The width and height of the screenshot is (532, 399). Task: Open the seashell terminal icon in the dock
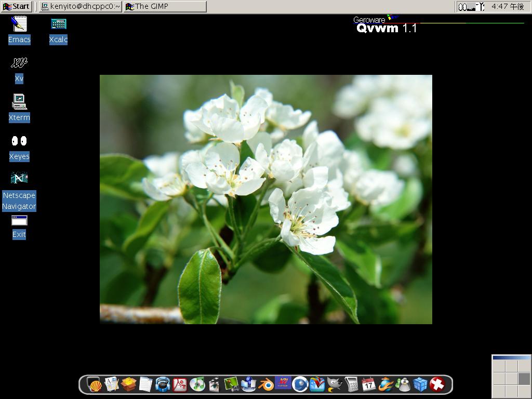(96, 384)
